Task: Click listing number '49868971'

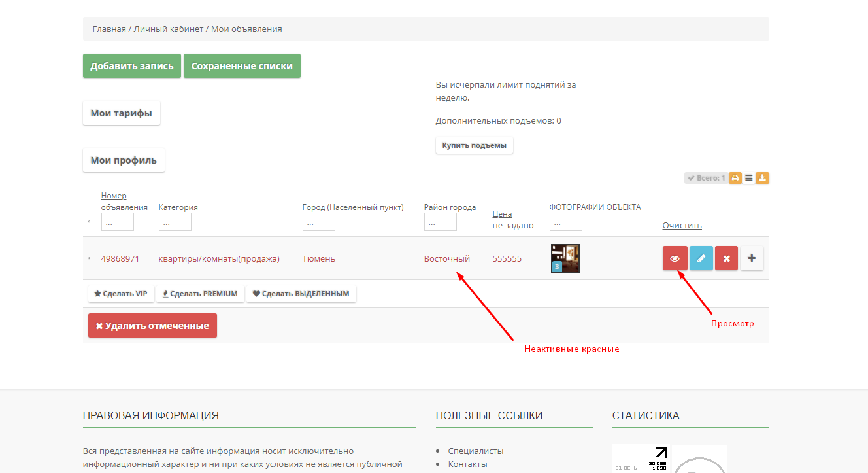Action: click(x=120, y=258)
